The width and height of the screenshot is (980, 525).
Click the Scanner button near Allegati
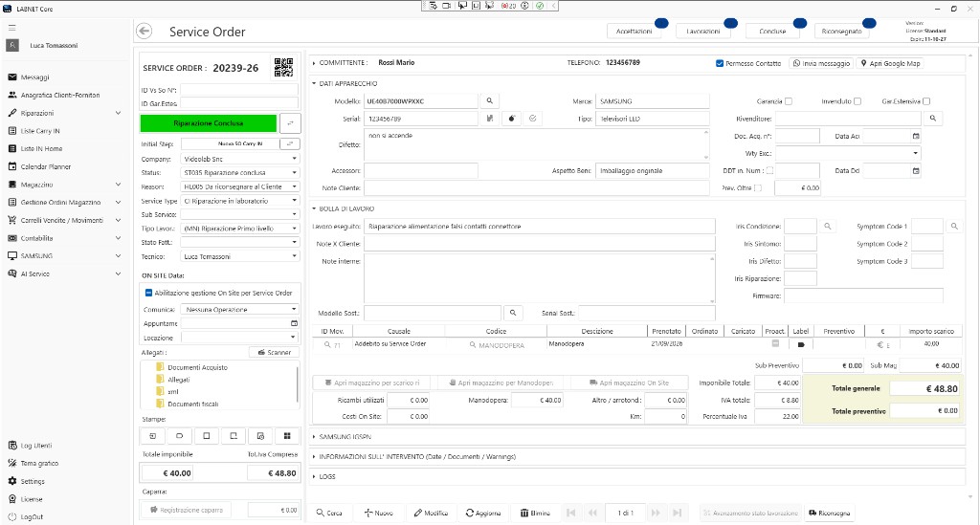pos(274,353)
